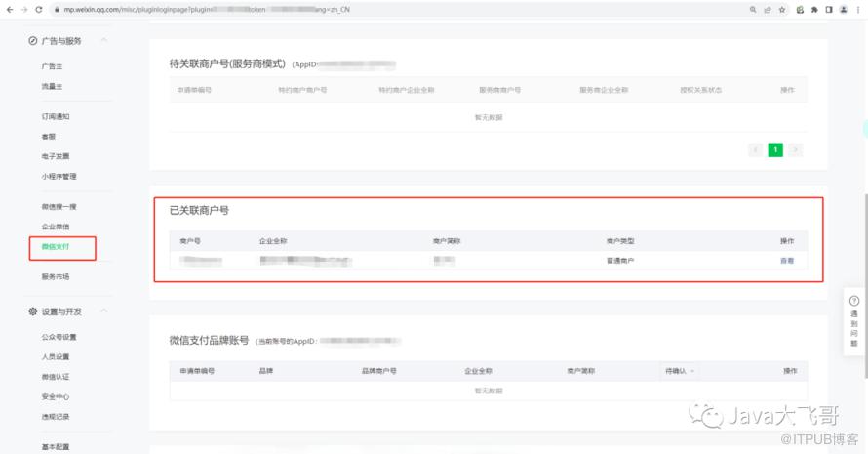
Task: Open 订阅通知 in the sidebar
Action: pos(56,116)
